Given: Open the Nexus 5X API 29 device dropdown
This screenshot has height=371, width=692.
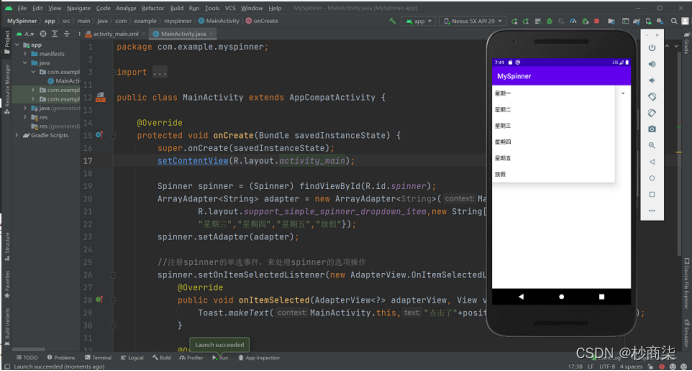Looking at the screenshot, I should click(x=473, y=21).
